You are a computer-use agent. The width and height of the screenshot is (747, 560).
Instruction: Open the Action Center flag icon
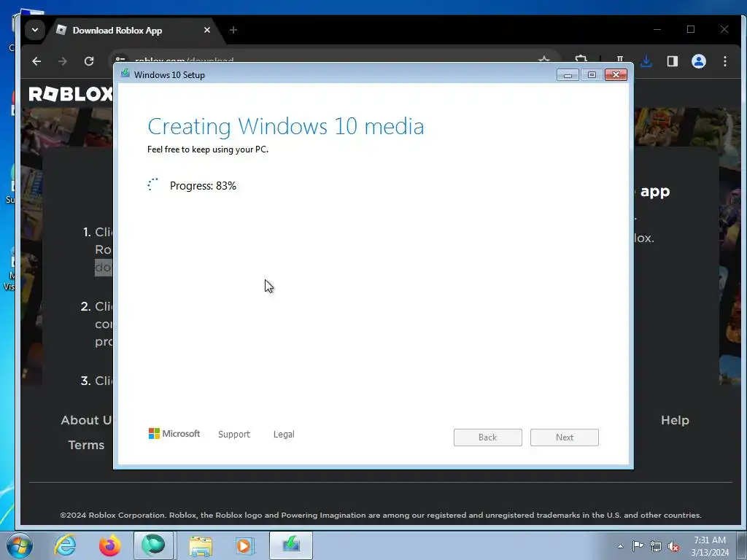[x=638, y=546]
